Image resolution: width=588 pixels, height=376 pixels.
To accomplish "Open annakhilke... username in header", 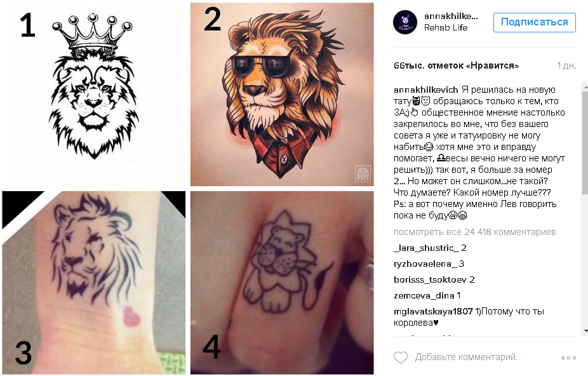I will point(451,16).
